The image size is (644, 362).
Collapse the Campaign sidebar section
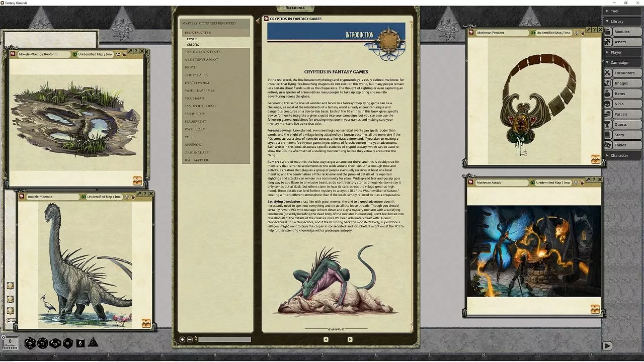(x=622, y=62)
